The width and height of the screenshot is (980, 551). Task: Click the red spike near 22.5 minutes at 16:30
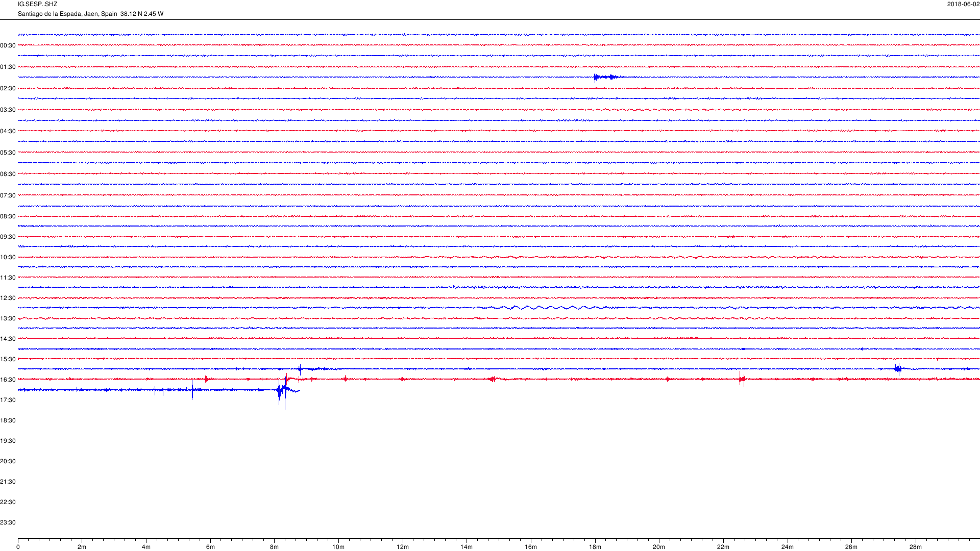click(742, 379)
